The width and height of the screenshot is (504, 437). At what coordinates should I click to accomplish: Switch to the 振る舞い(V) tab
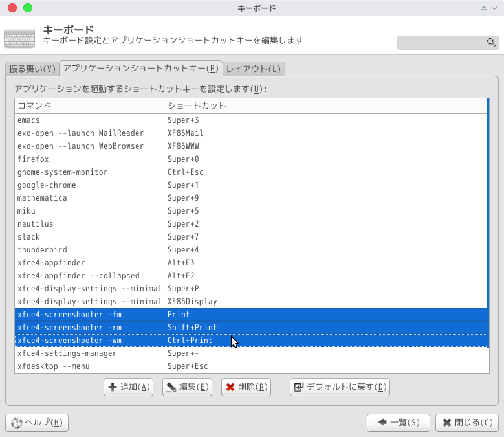pyautogui.click(x=32, y=69)
